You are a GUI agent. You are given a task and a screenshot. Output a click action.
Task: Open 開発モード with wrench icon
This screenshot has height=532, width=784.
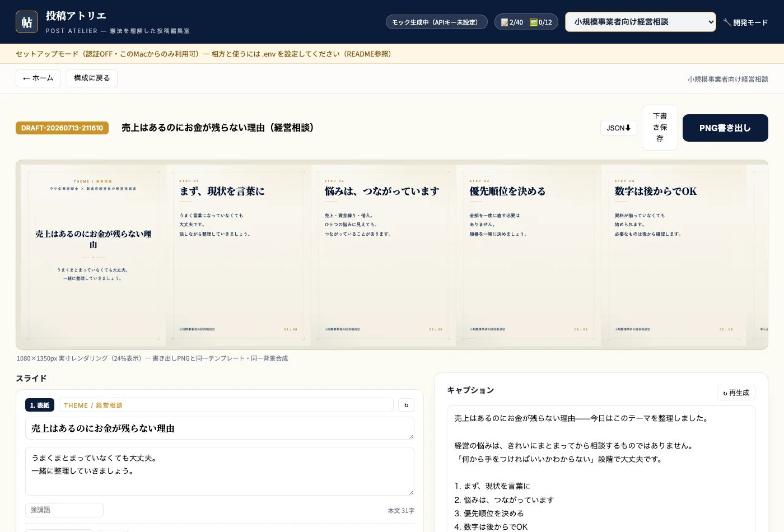(x=745, y=22)
